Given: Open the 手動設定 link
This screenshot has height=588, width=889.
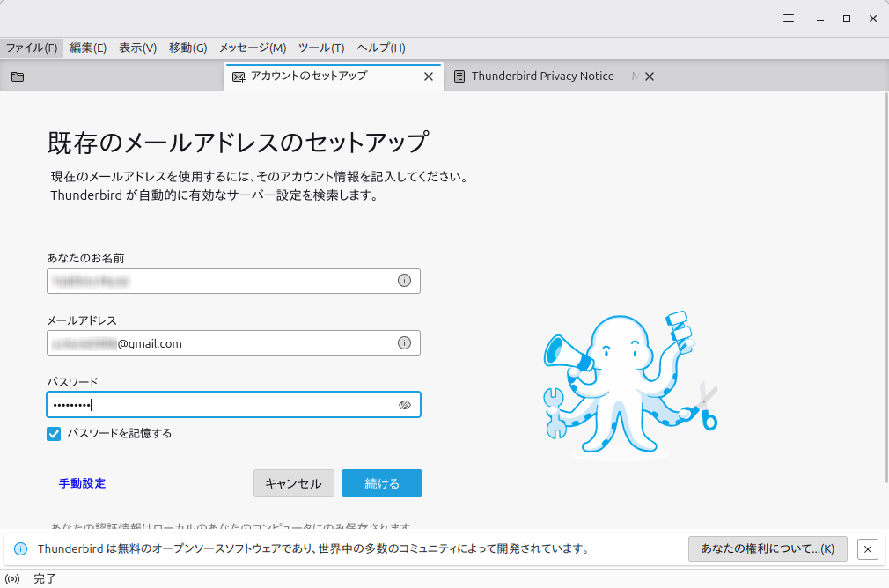Looking at the screenshot, I should [82, 483].
